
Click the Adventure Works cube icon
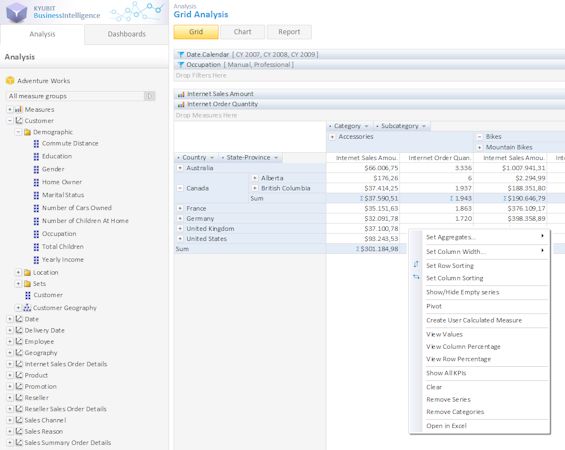[10, 80]
